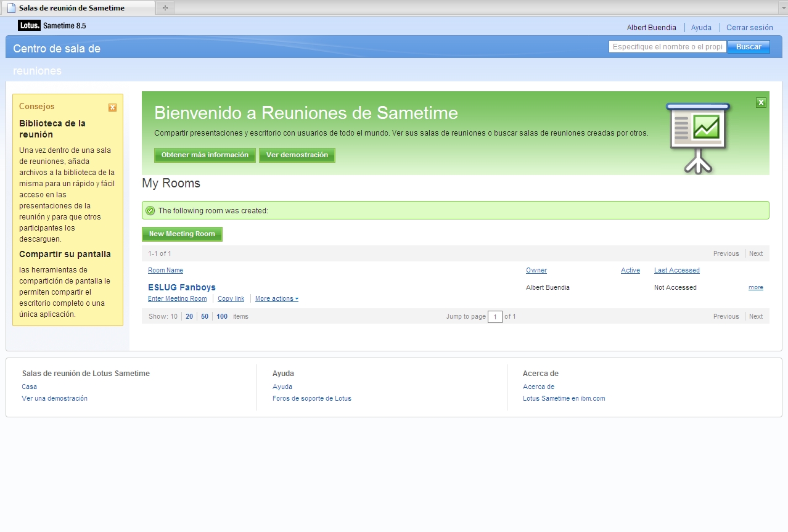This screenshot has height=532, width=788.
Task: Open More actions dropdown for ESLUG Fanboys
Action: click(x=277, y=299)
